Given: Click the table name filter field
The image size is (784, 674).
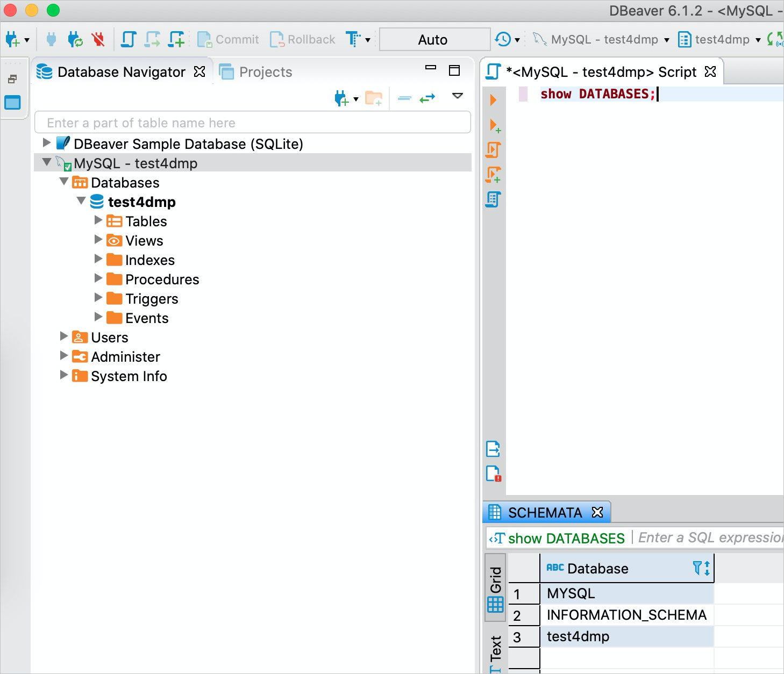Looking at the screenshot, I should click(253, 123).
